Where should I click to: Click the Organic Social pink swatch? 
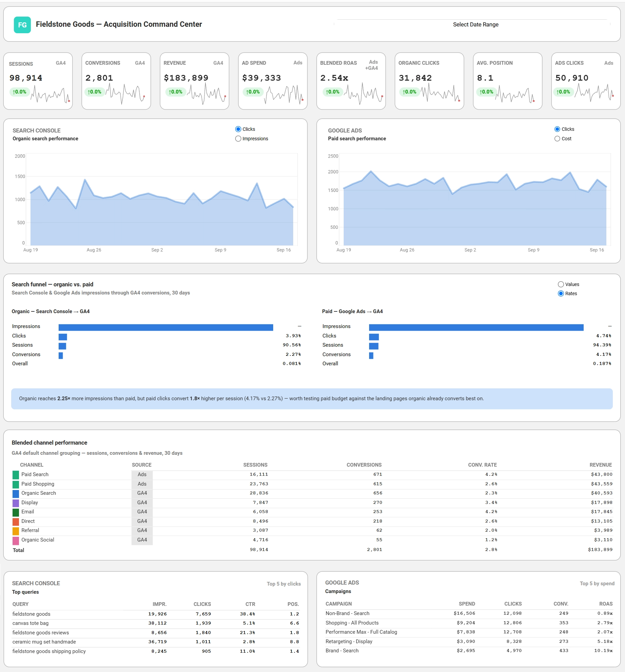coord(16,540)
